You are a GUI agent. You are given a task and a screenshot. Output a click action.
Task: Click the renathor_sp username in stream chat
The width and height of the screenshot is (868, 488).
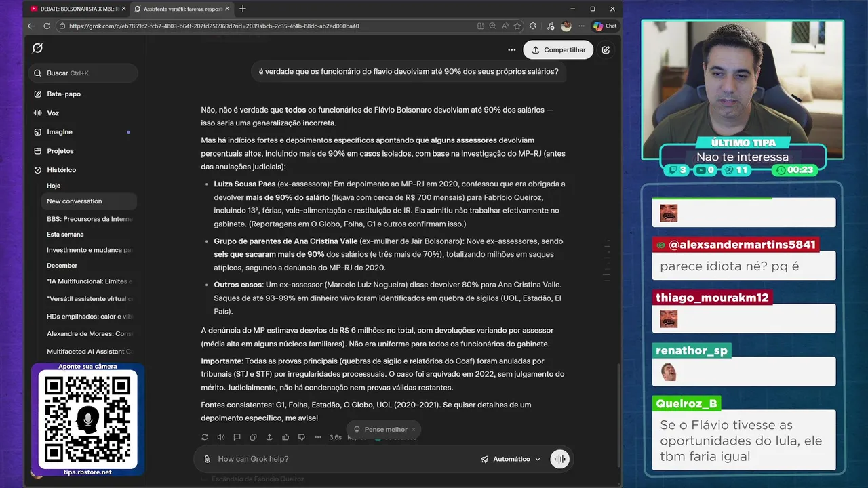coord(692,351)
